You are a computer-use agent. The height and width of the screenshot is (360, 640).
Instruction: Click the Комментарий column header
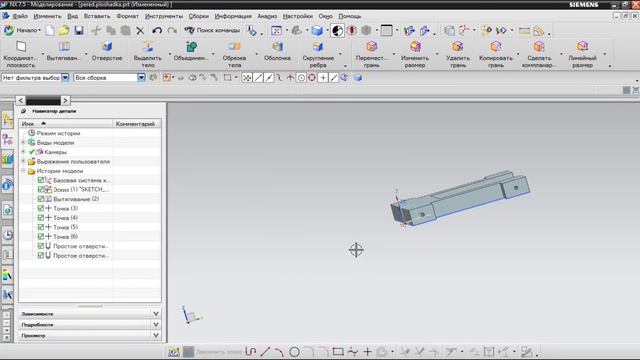pyautogui.click(x=136, y=123)
